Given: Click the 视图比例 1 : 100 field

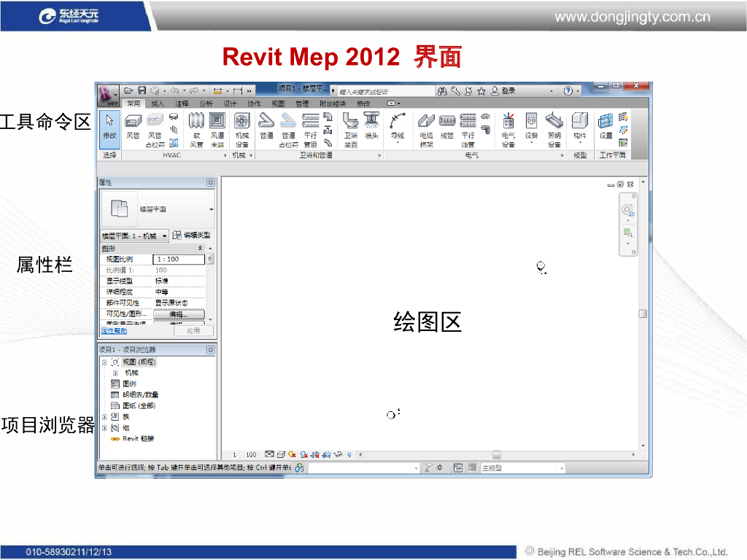Looking at the screenshot, I should (x=178, y=259).
